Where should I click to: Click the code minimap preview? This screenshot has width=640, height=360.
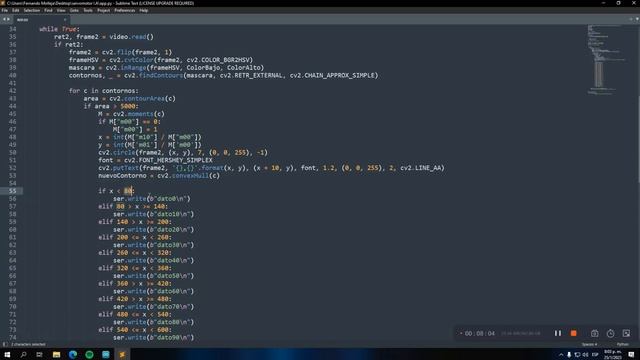[606, 60]
